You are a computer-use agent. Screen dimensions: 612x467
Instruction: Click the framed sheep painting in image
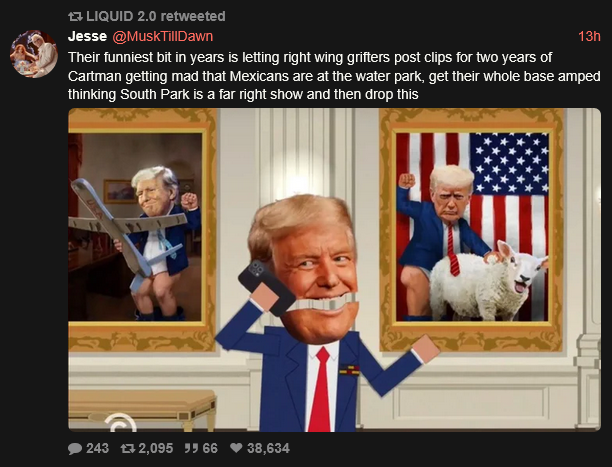471,228
